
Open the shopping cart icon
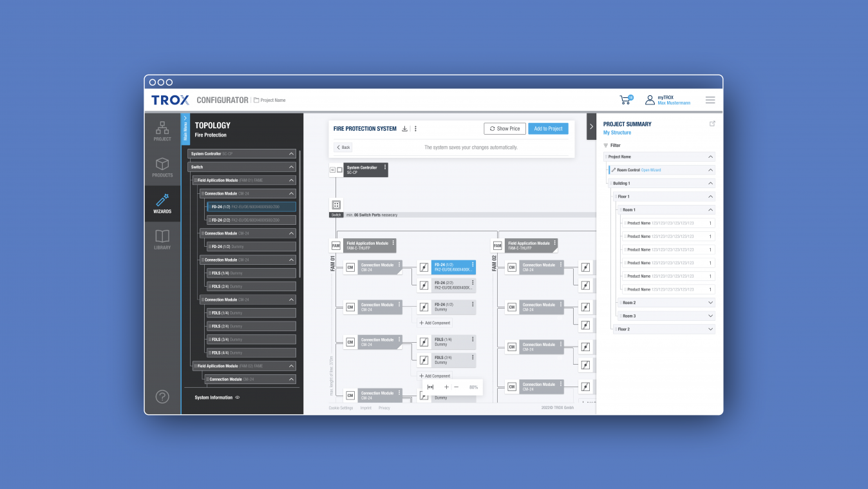coord(625,100)
